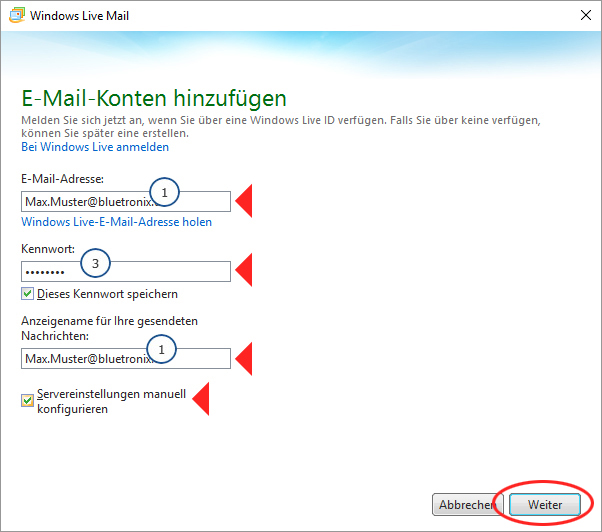Click the 'Windows Live Mail' title bar text
Image resolution: width=602 pixels, height=532 pixels.
click(x=79, y=16)
